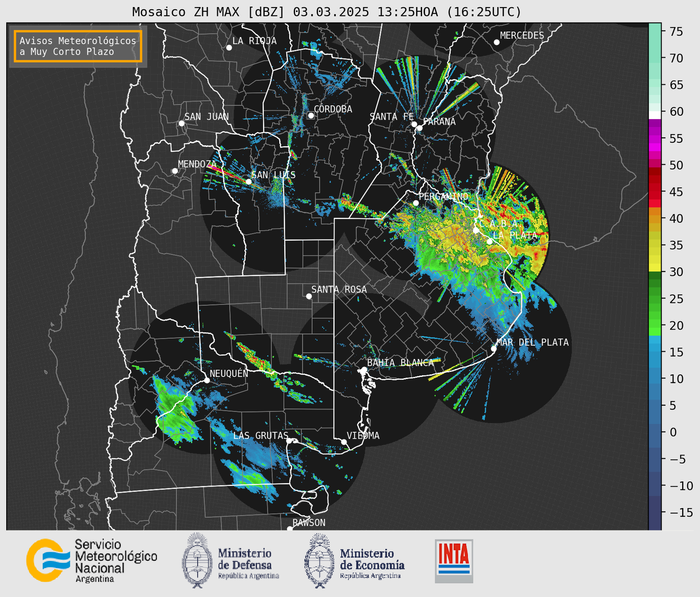Viewport: 700px width, 597px height.
Task: Click the MERCEDES city marker dot
Action: (497, 42)
